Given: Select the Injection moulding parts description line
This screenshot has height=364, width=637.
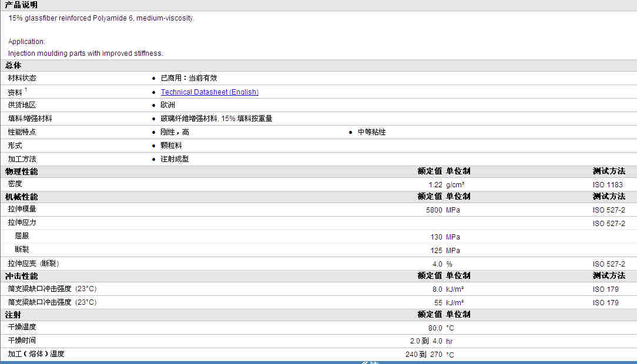Looking at the screenshot, I should coord(86,53).
